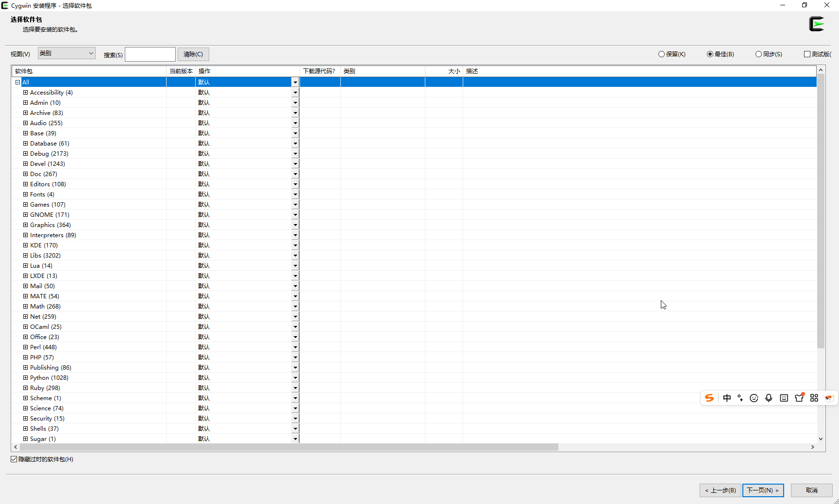This screenshot has width=839, height=504.
Task: Open the 视图 category dropdown
Action: (x=67, y=53)
